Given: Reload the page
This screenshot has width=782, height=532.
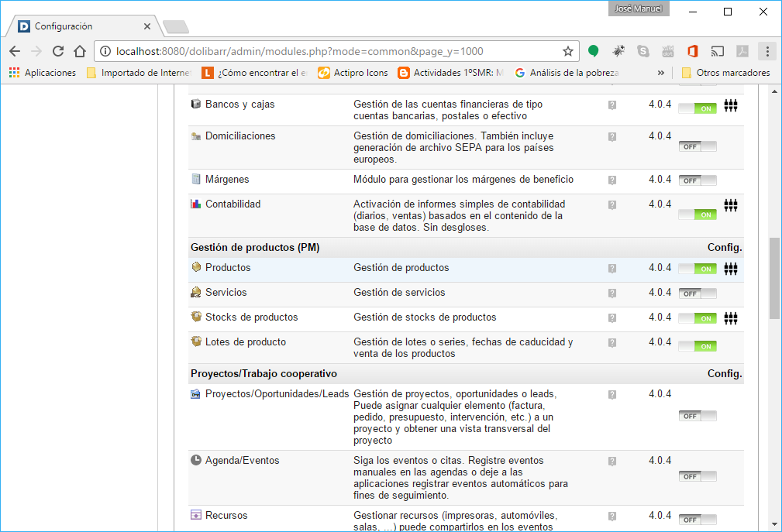Looking at the screenshot, I should tap(58, 51).
